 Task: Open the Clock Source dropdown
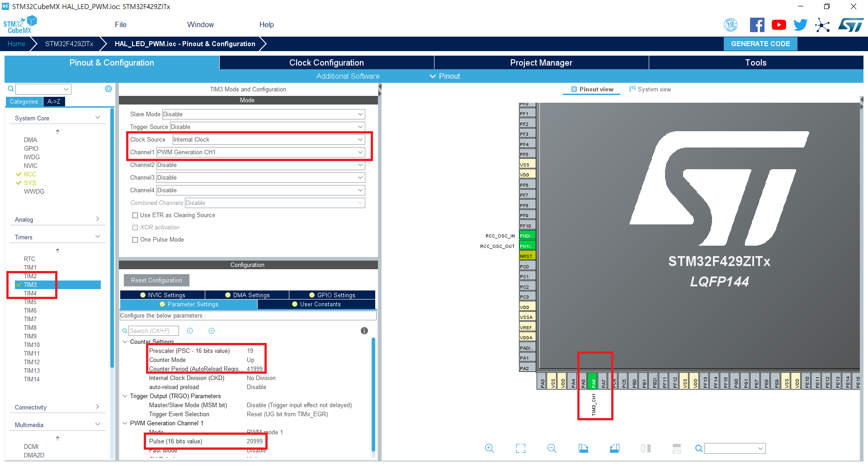click(x=269, y=139)
